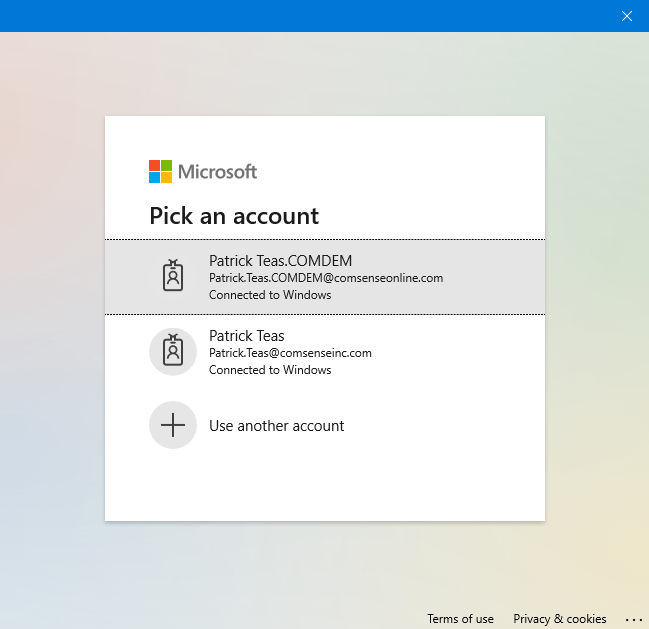This screenshot has height=629, width=649.
Task: Open Privacy & cookies link
Action: [560, 619]
